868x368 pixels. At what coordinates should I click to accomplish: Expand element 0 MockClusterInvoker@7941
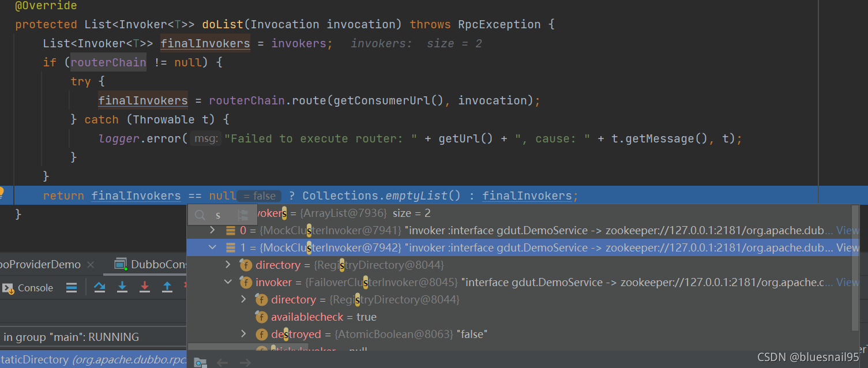[212, 231]
